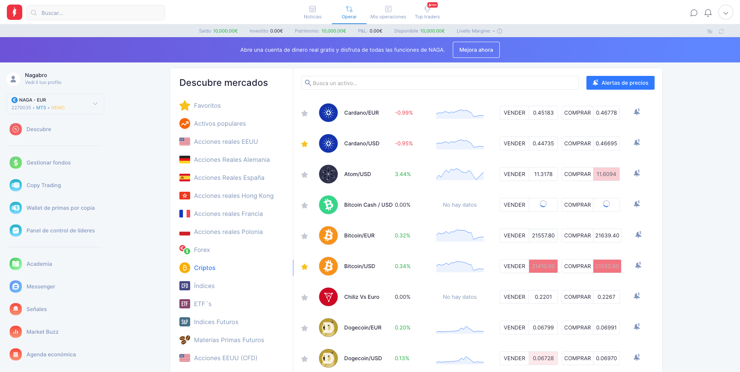Click the Alertas de precios button
Image resolution: width=740 pixels, height=372 pixels.
pos(620,83)
